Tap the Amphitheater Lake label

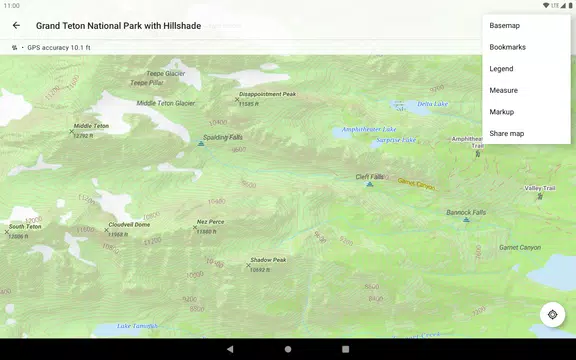(x=369, y=129)
